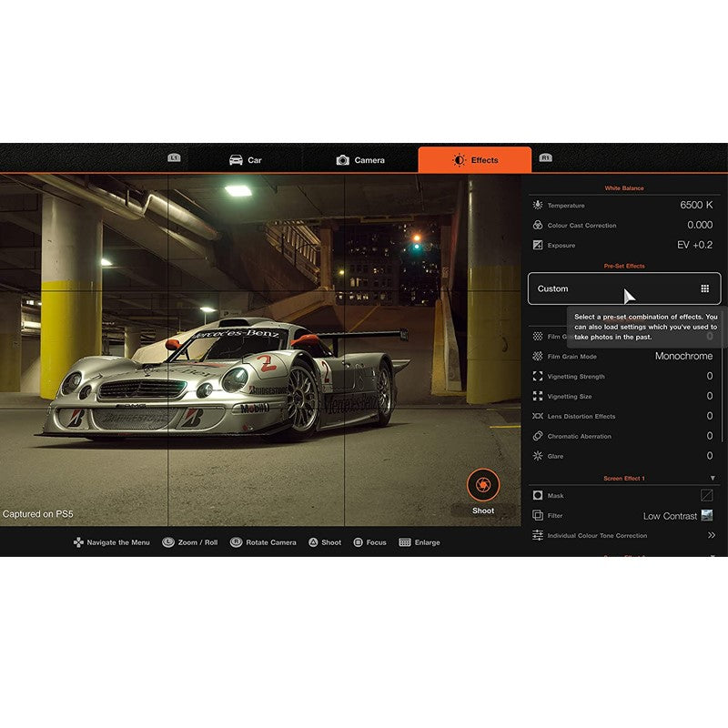
Task: Click the Low Contrast filter preview thumbnail
Action: pos(707,515)
